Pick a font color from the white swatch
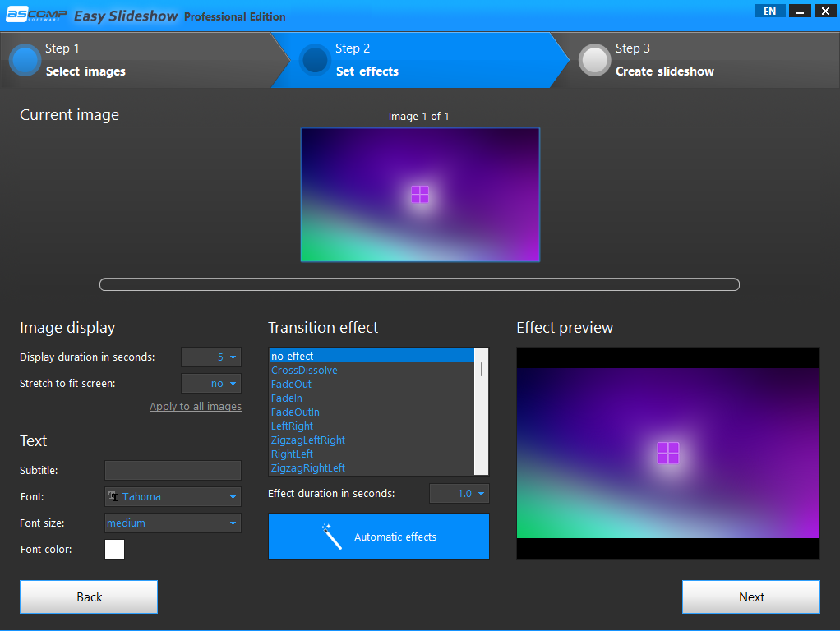840x631 pixels. 114,549
